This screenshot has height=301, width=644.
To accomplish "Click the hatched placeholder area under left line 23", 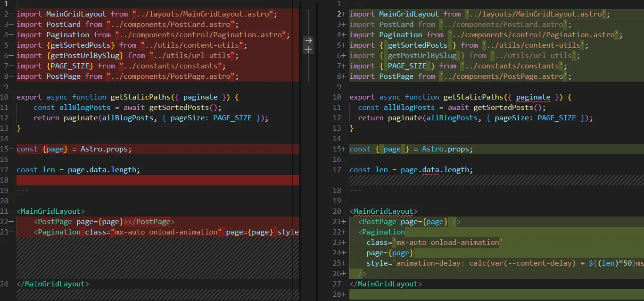I will (x=156, y=258).
